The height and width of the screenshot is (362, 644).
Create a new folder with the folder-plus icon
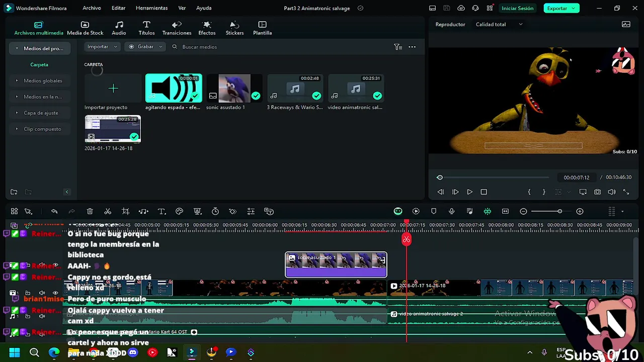[x=14, y=192]
